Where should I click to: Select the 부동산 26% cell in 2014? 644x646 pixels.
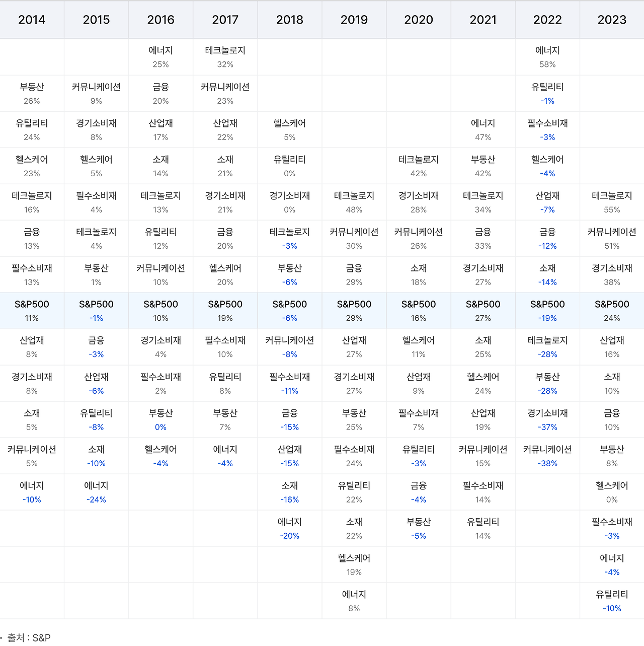pyautogui.click(x=32, y=93)
